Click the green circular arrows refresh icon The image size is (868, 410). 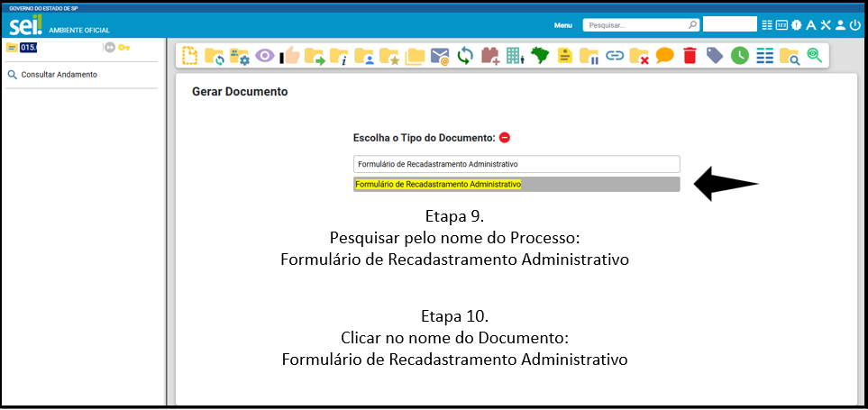[x=465, y=56]
